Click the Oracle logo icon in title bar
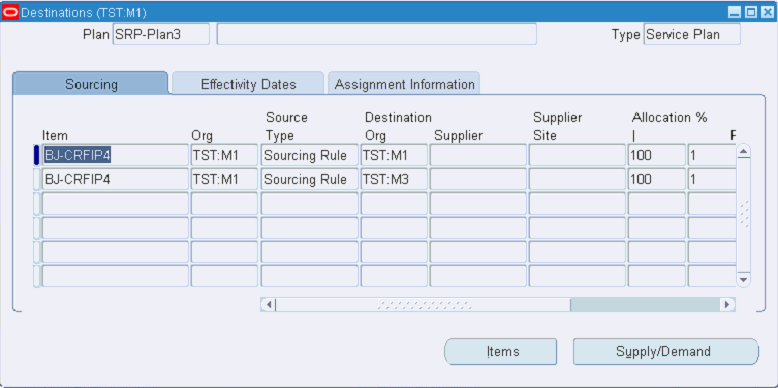Image resolution: width=778 pixels, height=388 pixels. [10, 11]
